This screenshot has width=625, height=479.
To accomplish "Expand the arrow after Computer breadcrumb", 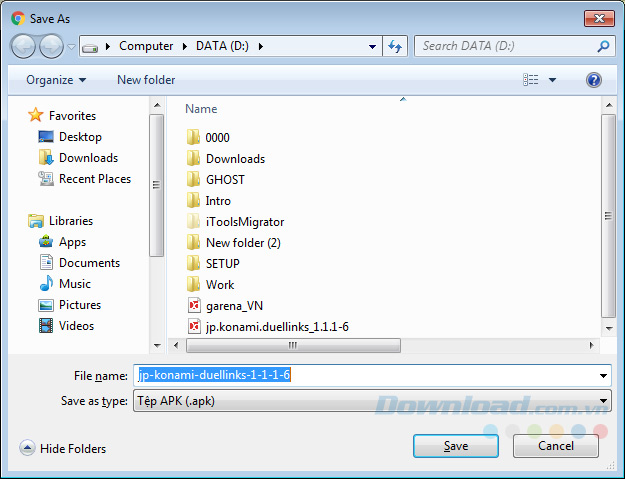I will 185,47.
